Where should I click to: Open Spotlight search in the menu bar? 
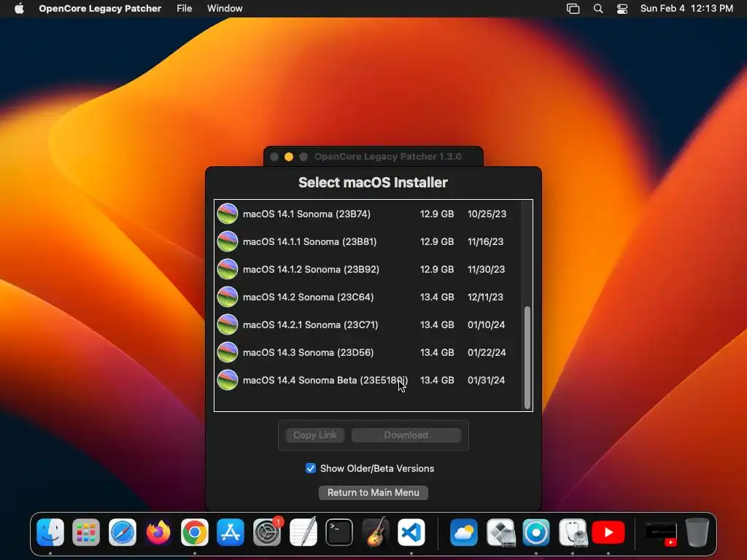[x=598, y=8]
